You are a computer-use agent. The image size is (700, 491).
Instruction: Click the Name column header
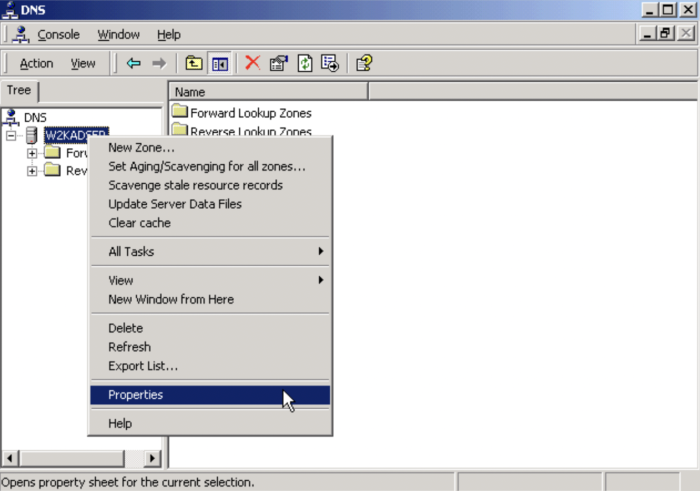point(268,92)
